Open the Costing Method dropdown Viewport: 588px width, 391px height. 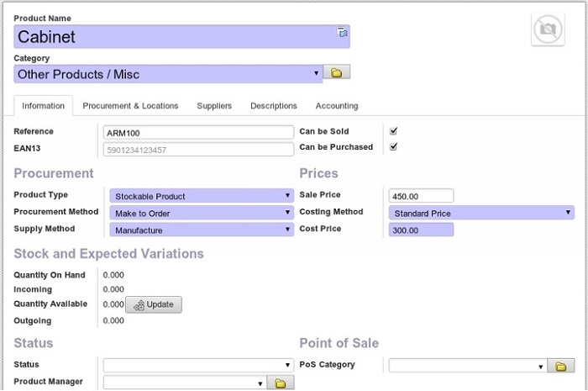click(x=481, y=213)
